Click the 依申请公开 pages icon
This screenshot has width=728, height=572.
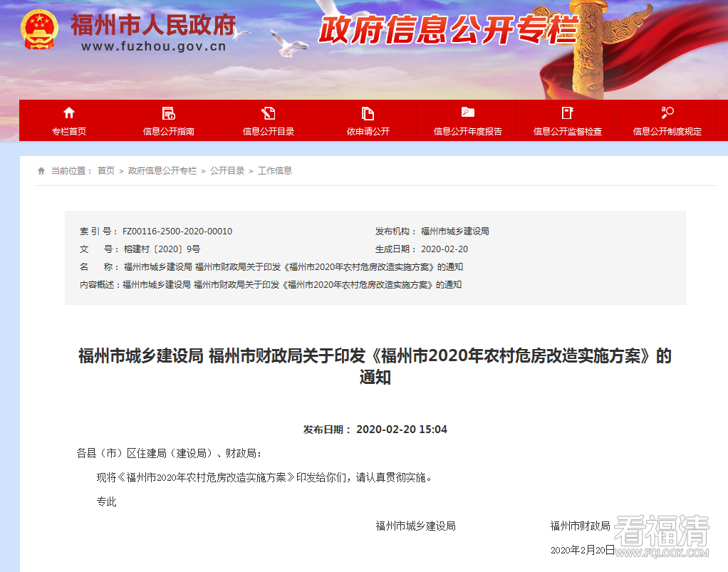pos(368,113)
